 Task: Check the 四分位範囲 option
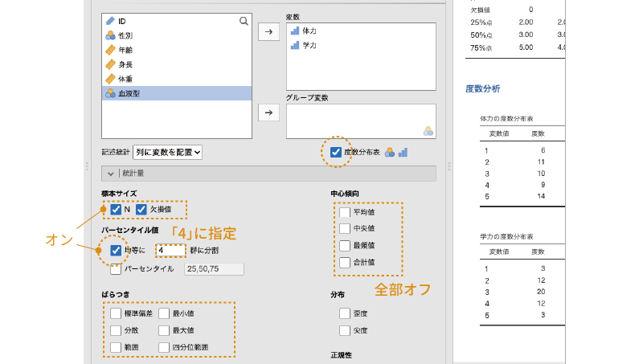tap(164, 348)
